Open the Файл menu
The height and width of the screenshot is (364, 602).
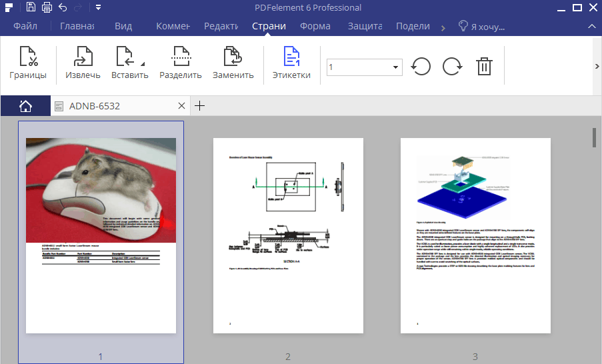pyautogui.click(x=25, y=27)
